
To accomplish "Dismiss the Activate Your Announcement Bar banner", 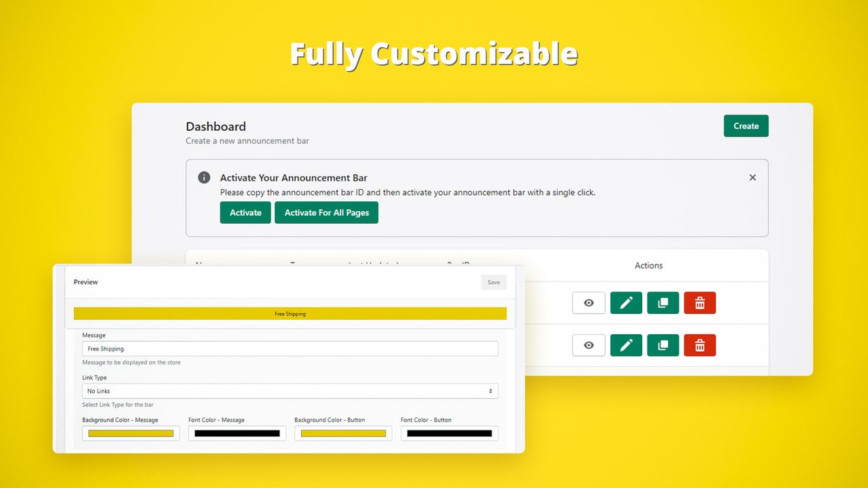I will click(x=752, y=178).
